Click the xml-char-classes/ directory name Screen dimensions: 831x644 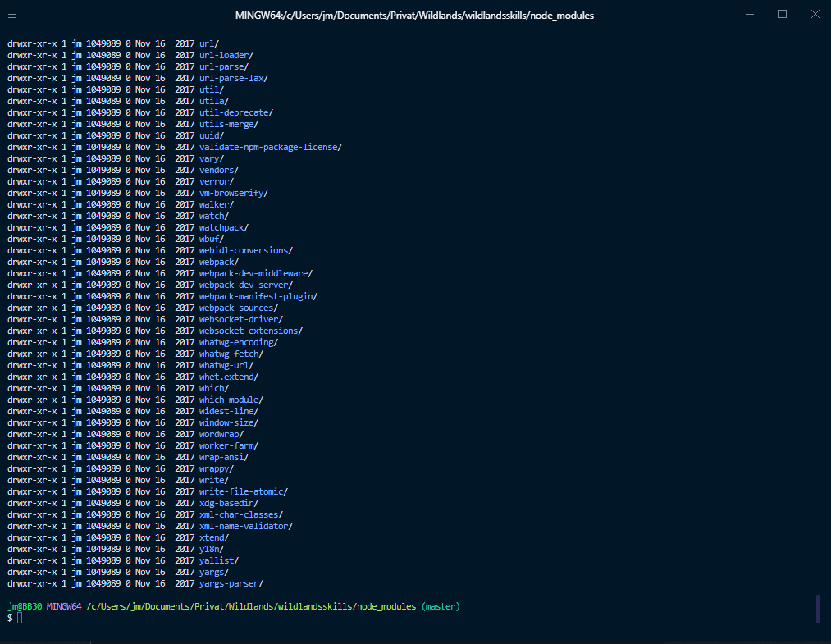(x=241, y=514)
